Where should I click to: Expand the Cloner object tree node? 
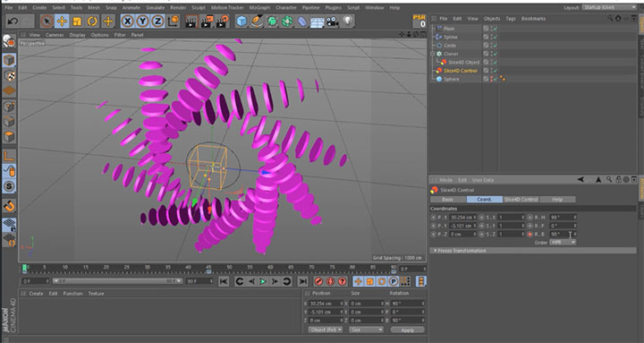(x=433, y=54)
